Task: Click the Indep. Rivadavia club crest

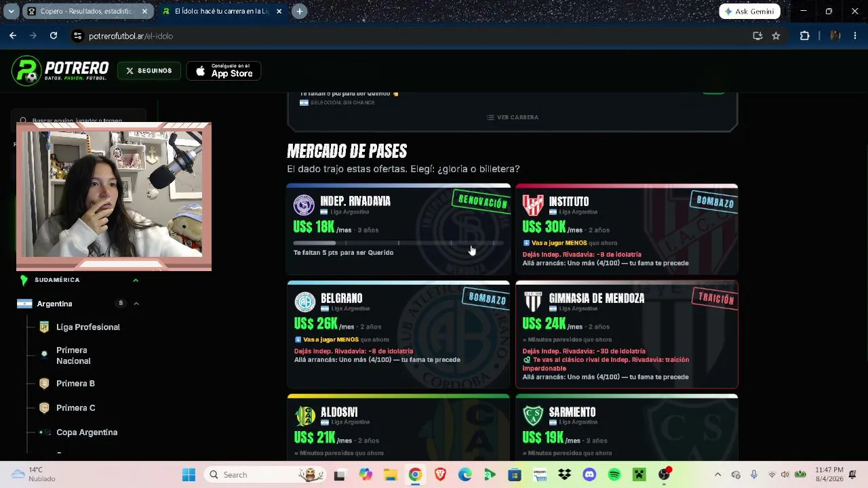Action: coord(304,205)
